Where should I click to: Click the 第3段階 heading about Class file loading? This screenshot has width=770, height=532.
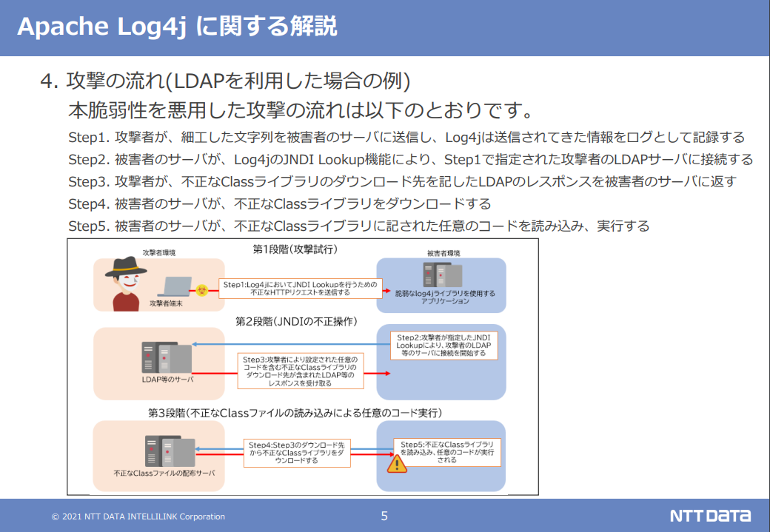pyautogui.click(x=295, y=413)
